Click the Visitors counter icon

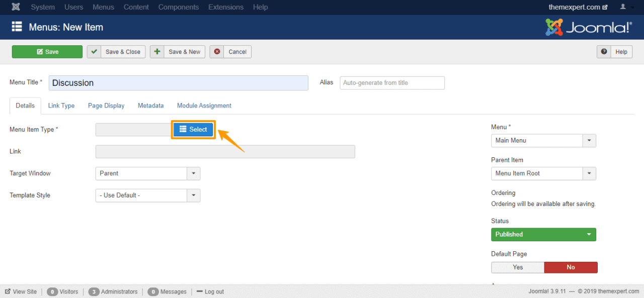52,291
